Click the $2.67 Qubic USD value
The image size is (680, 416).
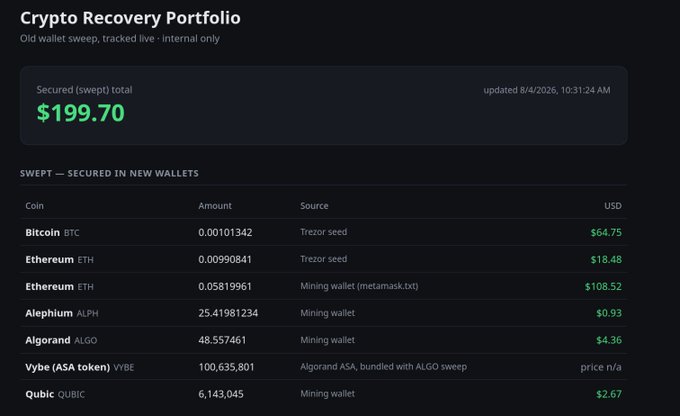pyautogui.click(x=608, y=394)
